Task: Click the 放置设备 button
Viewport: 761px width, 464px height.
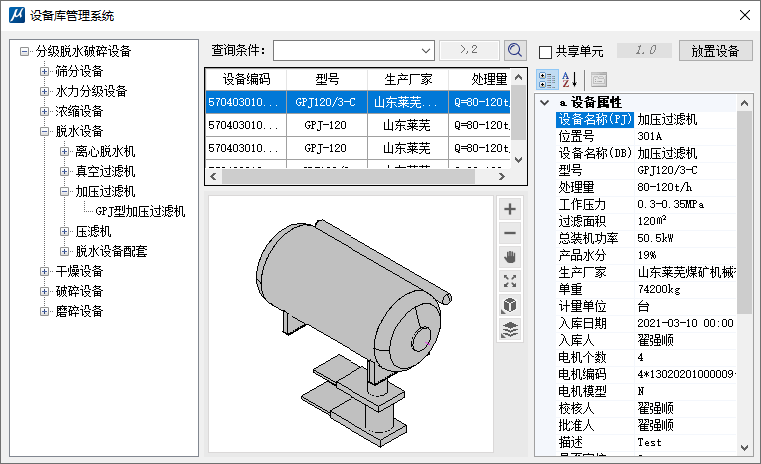Action: (715, 50)
